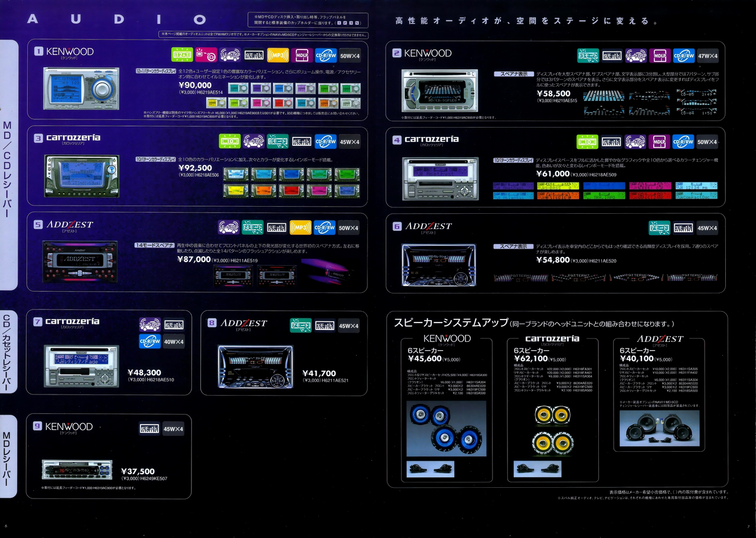Click the orange MP3 badge on Addzest item 5

point(301,227)
